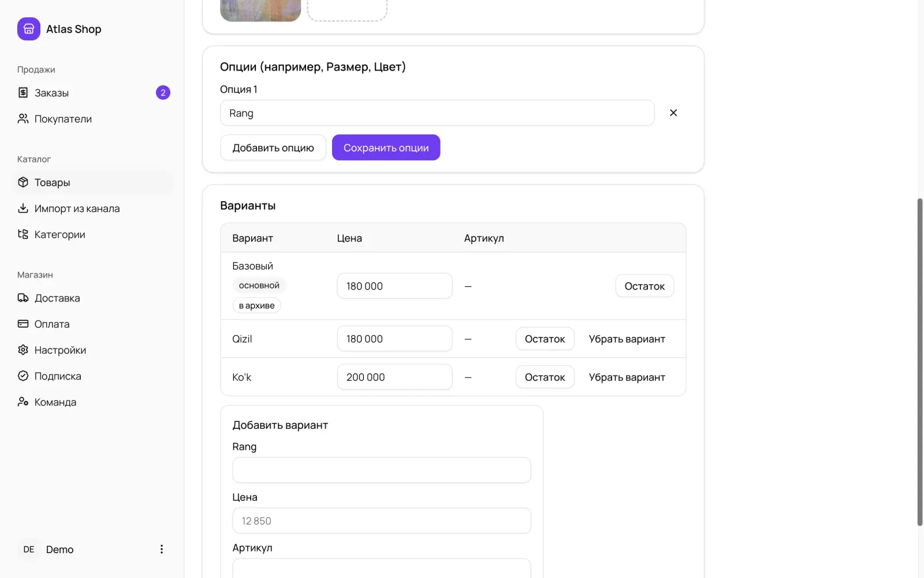Click the Покупатели customers icon
The image size is (924, 578).
pos(23,118)
